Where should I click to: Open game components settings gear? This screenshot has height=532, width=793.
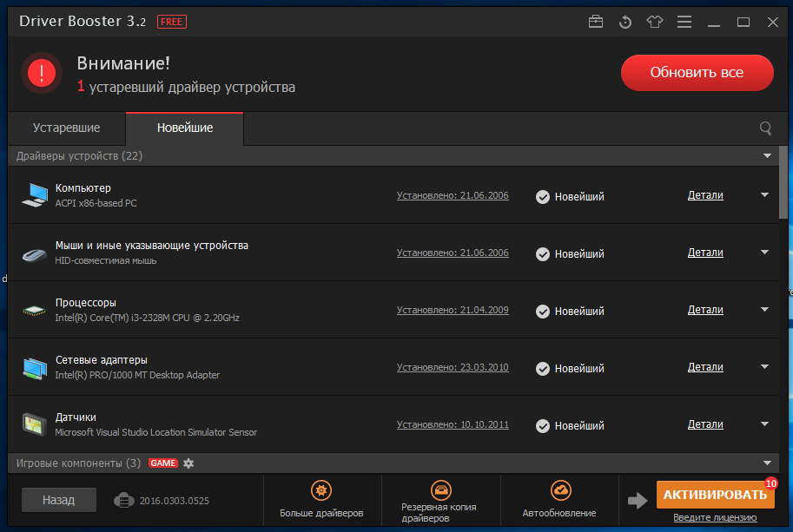[x=188, y=463]
